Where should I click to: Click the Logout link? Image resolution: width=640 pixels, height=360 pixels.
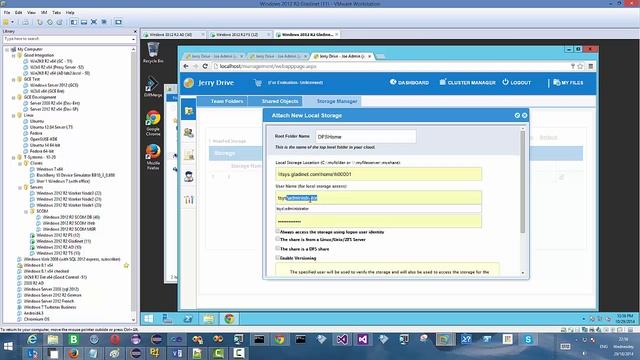(517, 82)
